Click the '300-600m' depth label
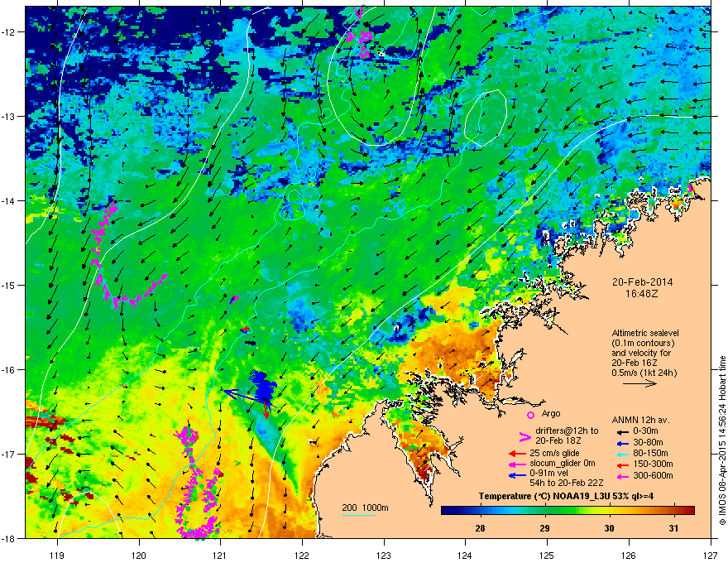This screenshot has width=728, height=563. click(x=654, y=475)
